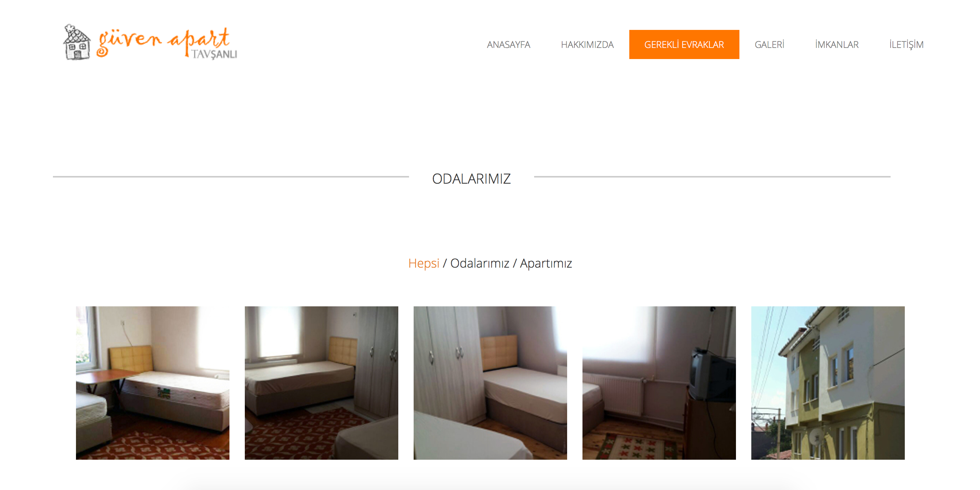Filter gallery by Odalarımız
This screenshot has height=490, width=980.
480,263
